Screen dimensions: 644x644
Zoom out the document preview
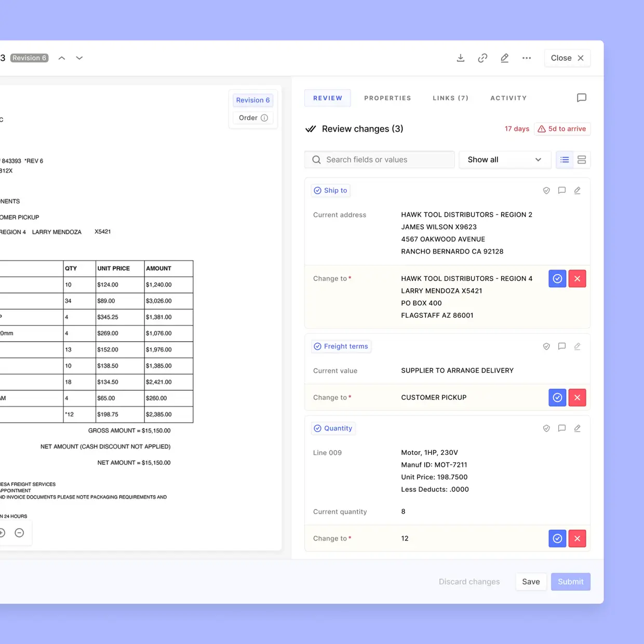19,532
